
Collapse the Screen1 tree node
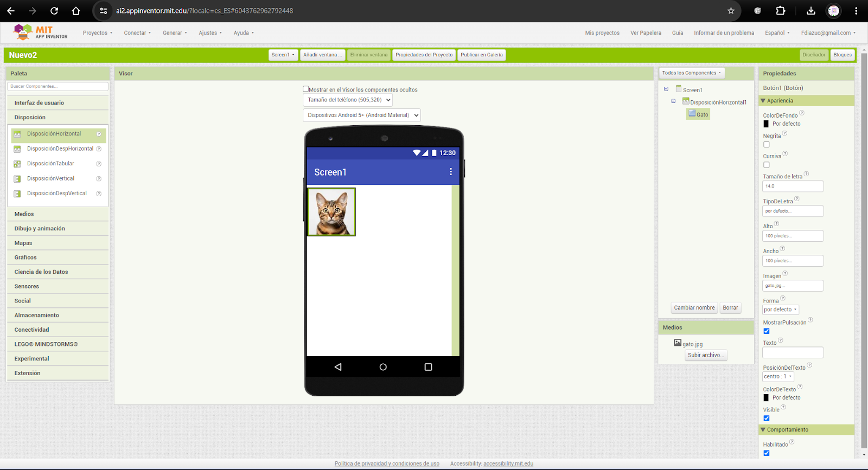pos(666,89)
